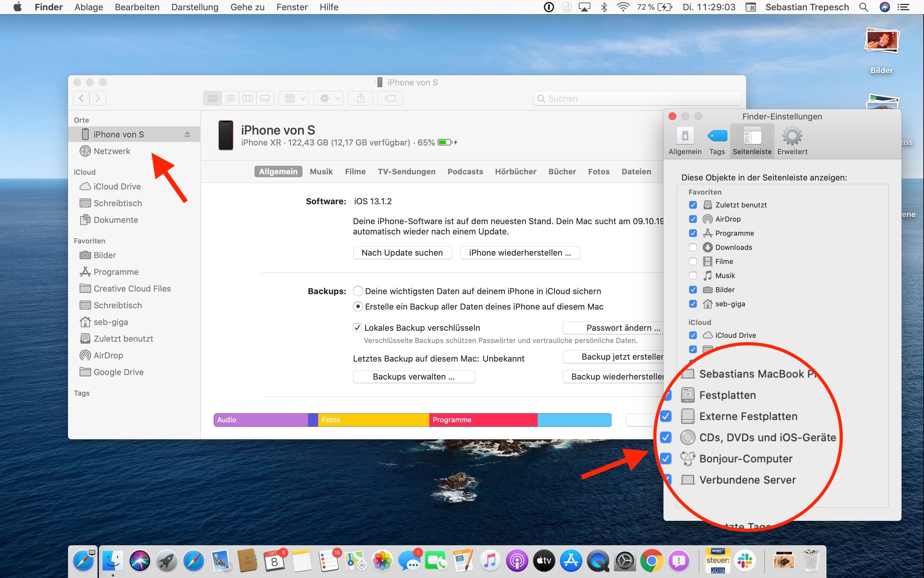Click the Fotos segment of storage bar
Screen dimensions: 924x578
373,420
